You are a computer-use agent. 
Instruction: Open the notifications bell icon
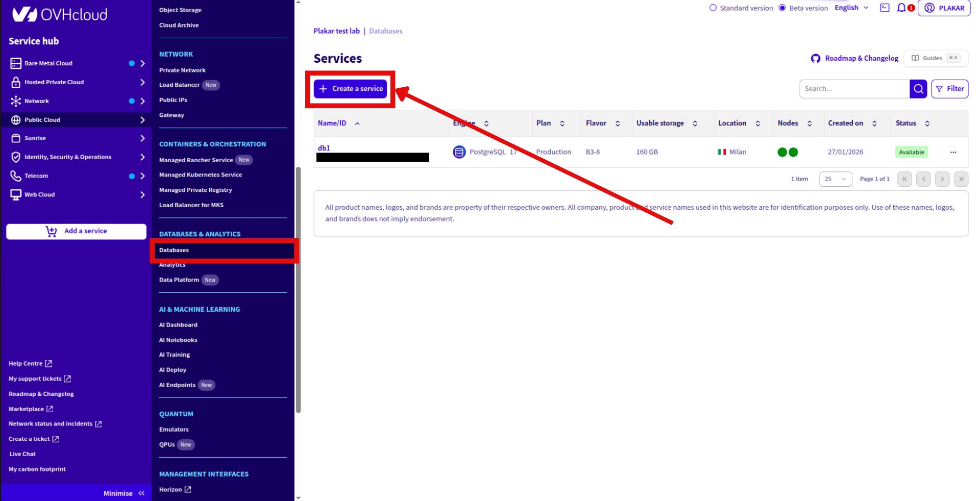[x=901, y=8]
